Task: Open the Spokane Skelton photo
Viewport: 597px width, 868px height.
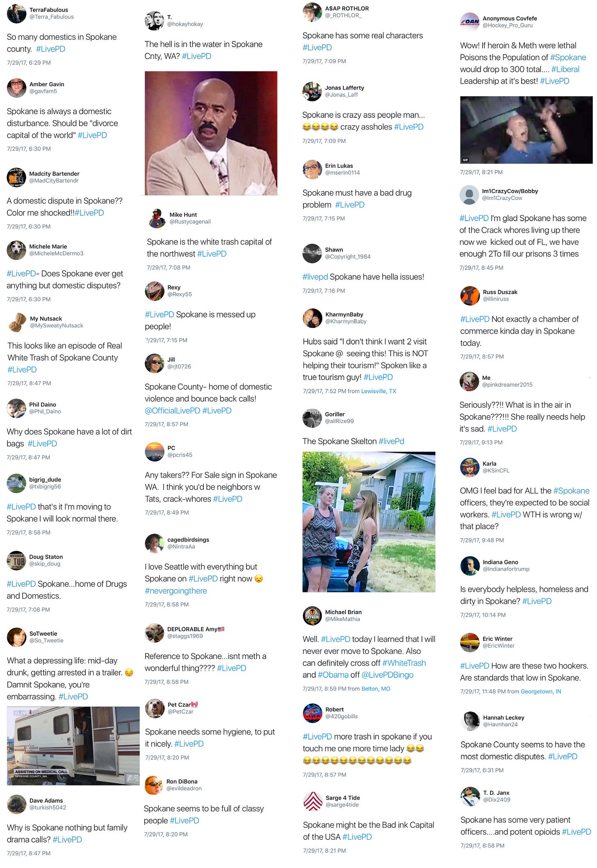Action: [369, 522]
